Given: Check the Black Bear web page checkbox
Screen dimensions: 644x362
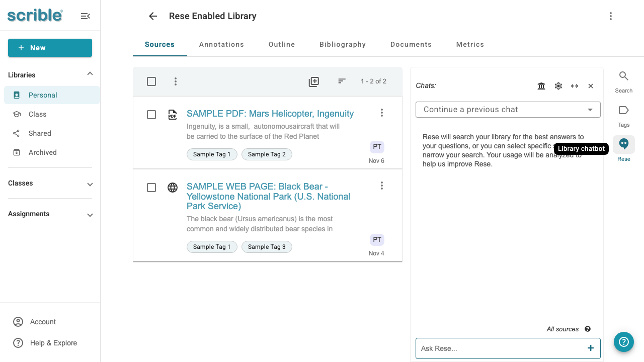Looking at the screenshot, I should pyautogui.click(x=151, y=188).
